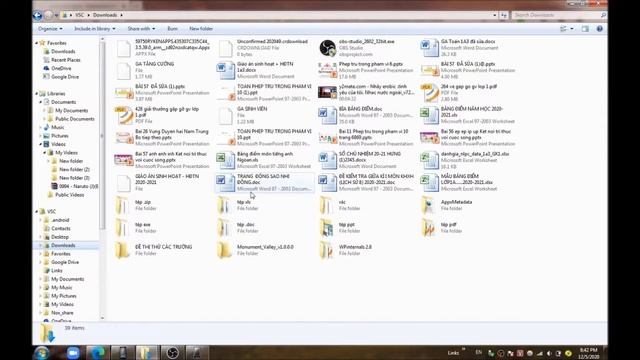The image size is (640, 360).
Task: Select Google Drive under Favorites
Action: click(65, 77)
